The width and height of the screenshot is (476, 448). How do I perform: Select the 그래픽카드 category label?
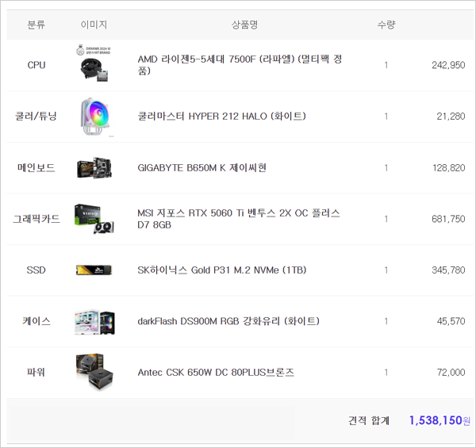36,219
